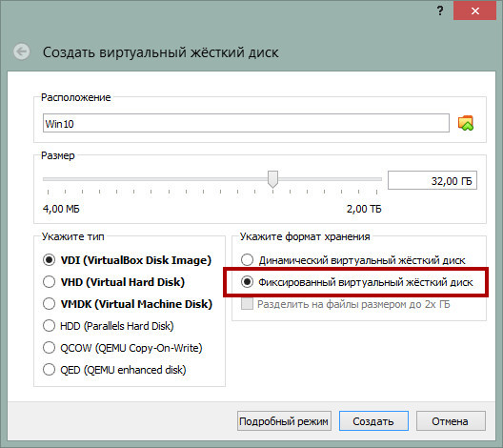This screenshot has height=448, width=503.
Task: Pick QCOW (QEMU Copy-On-Write) disk type
Action: coord(50,348)
